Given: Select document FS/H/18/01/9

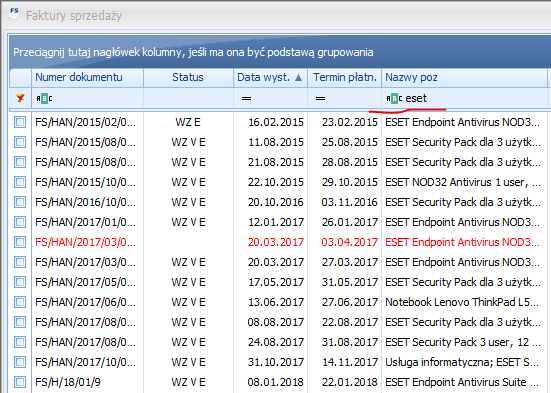Looking at the screenshot, I should click(68, 382).
